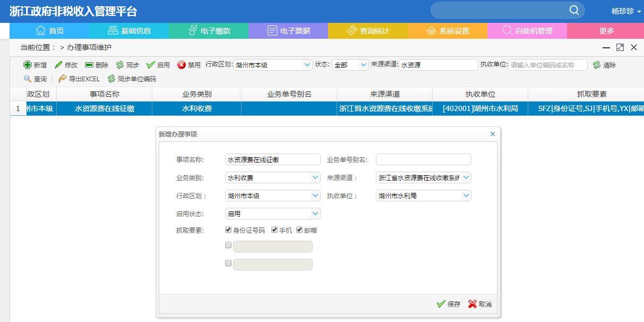
Task: Close the 新增办理事项 dialog
Action: click(x=492, y=134)
